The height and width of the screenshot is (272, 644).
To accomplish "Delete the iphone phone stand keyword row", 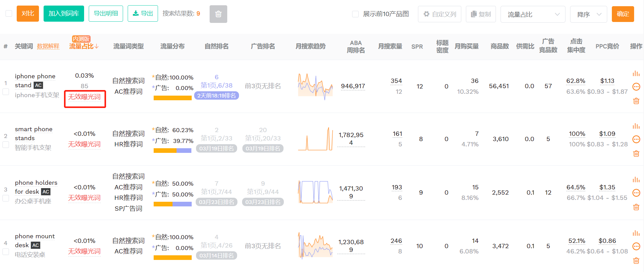I will 636,101.
